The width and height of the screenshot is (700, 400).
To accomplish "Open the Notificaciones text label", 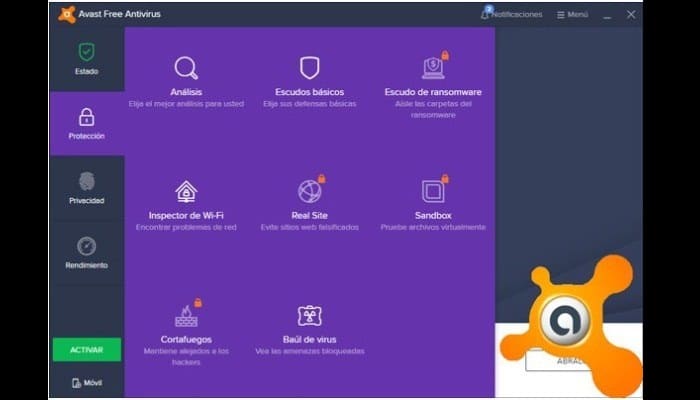I will 517,15.
